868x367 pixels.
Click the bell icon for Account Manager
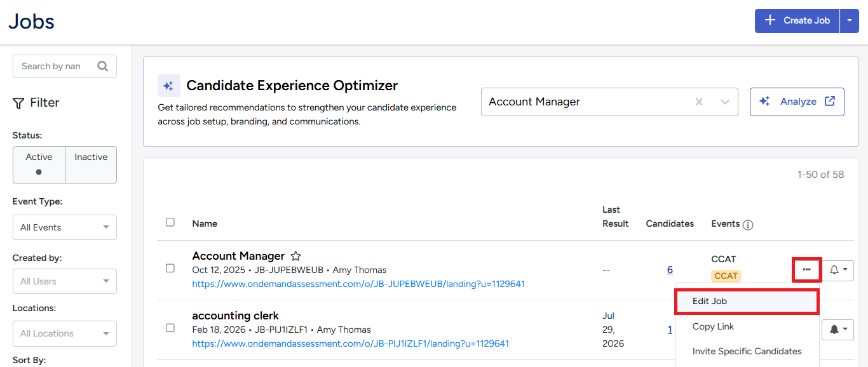point(839,270)
